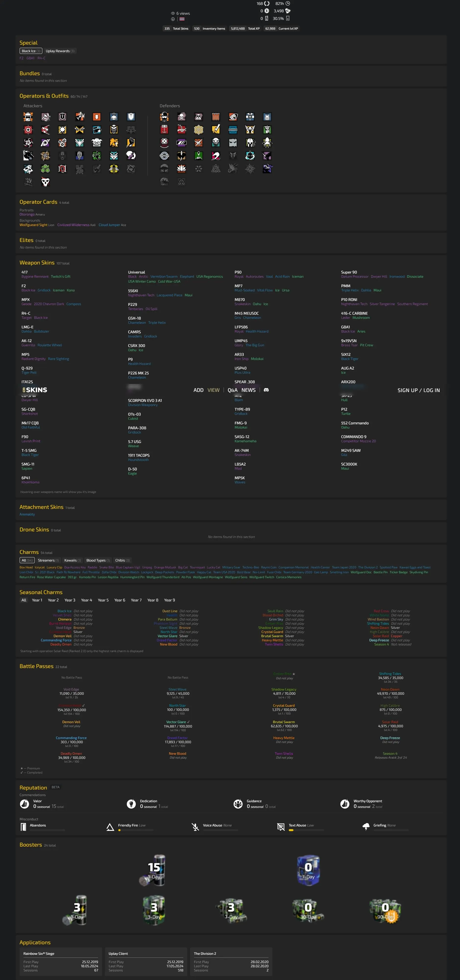Click the yellow bee operator icon
The width and height of the screenshot is (460, 980).
(114, 168)
